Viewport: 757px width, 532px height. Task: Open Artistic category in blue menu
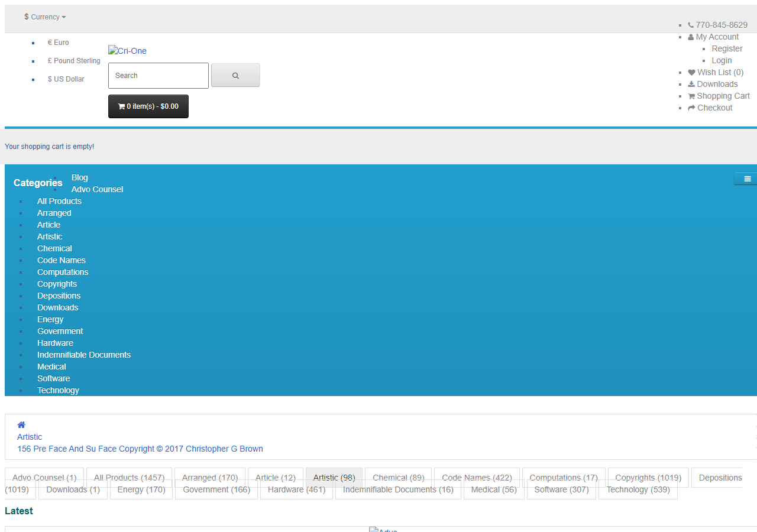(50, 236)
